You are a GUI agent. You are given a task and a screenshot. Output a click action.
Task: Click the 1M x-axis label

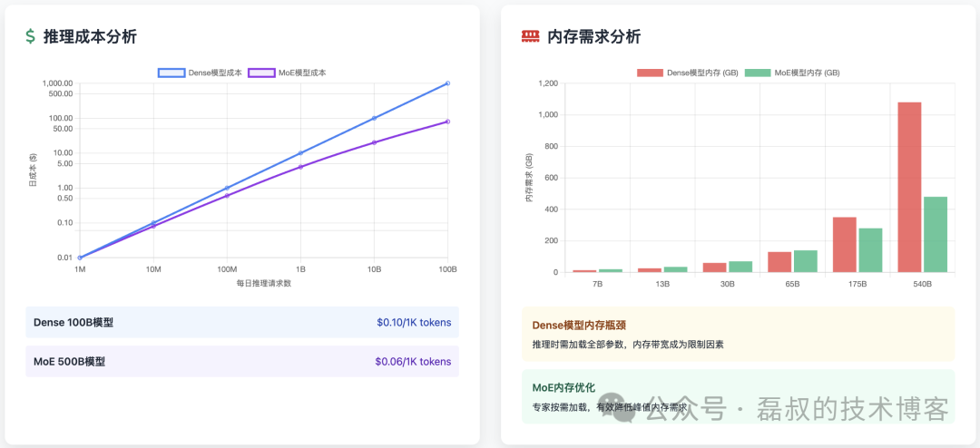tap(80, 268)
